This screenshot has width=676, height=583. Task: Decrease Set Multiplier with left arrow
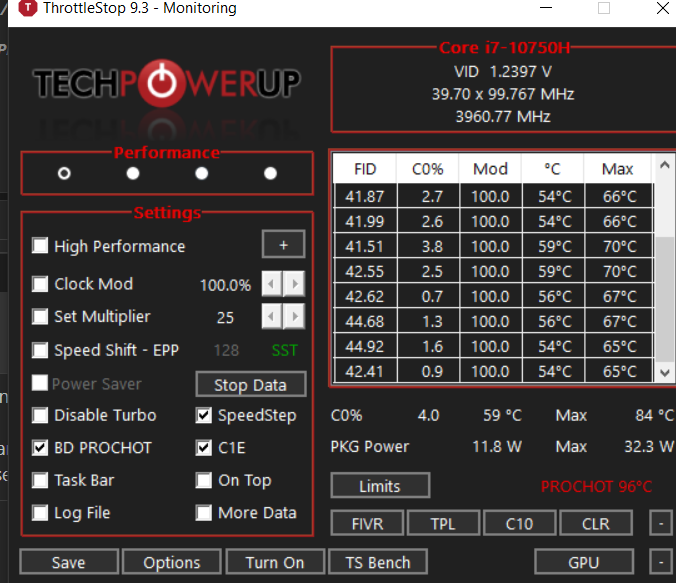pos(272,317)
